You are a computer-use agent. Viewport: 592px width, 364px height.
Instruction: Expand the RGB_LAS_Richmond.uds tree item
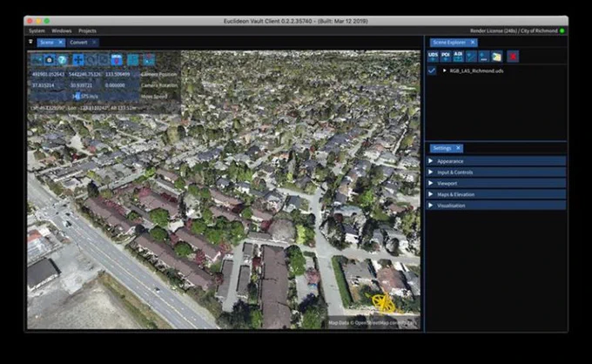pos(444,71)
